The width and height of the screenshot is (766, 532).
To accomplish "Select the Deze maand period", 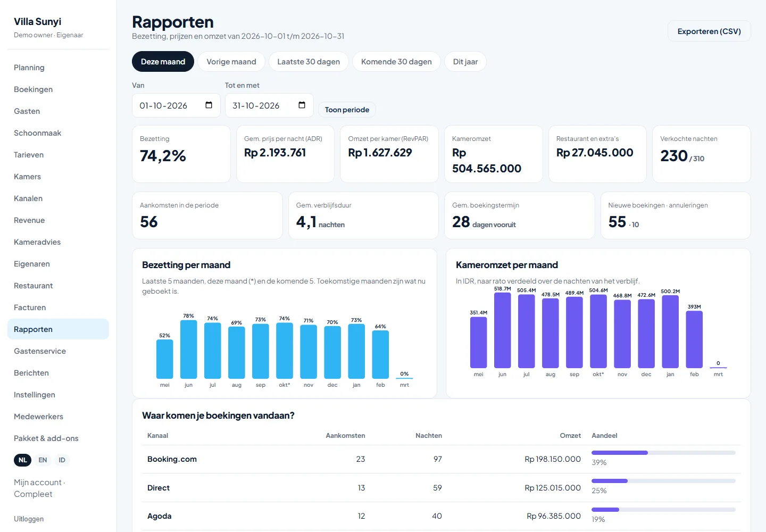I will (x=163, y=62).
